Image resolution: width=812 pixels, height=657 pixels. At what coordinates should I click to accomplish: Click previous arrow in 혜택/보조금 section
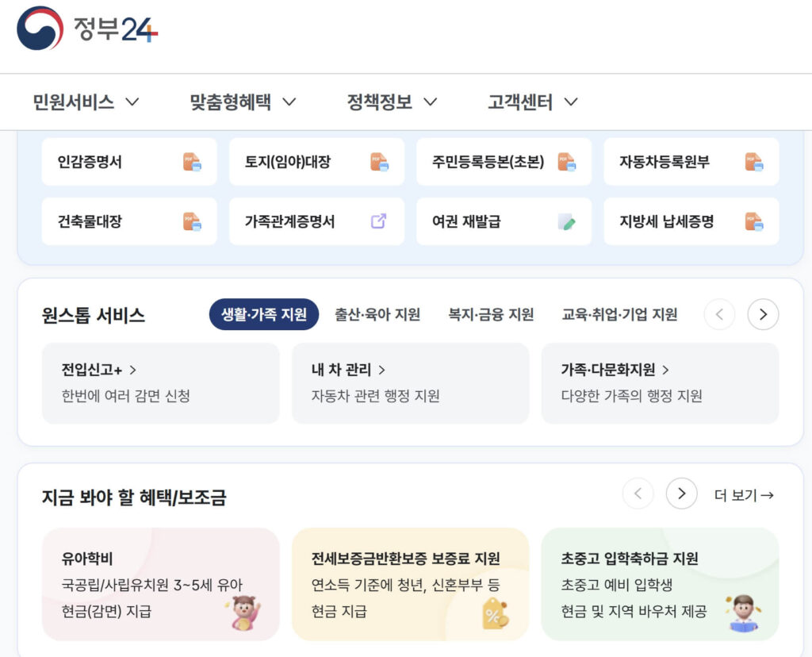(638, 494)
